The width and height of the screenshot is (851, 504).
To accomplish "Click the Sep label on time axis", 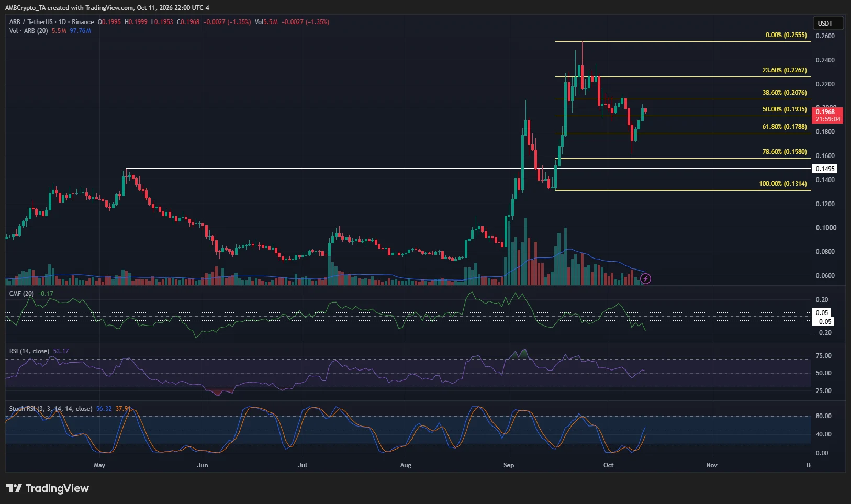I will point(509,465).
